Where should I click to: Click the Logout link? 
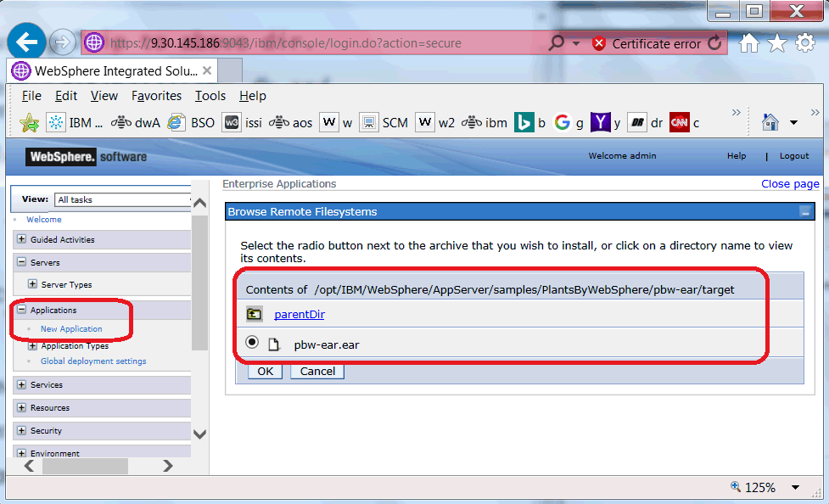pyautogui.click(x=793, y=155)
